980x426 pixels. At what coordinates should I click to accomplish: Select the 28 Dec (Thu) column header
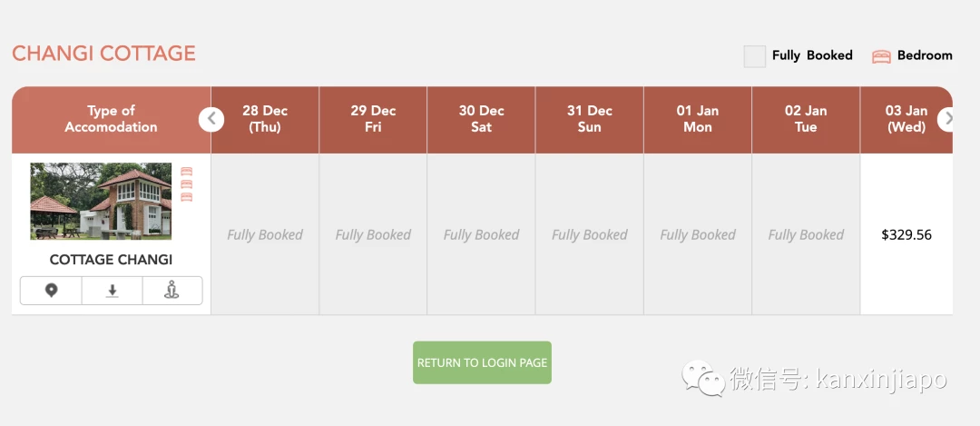(265, 120)
